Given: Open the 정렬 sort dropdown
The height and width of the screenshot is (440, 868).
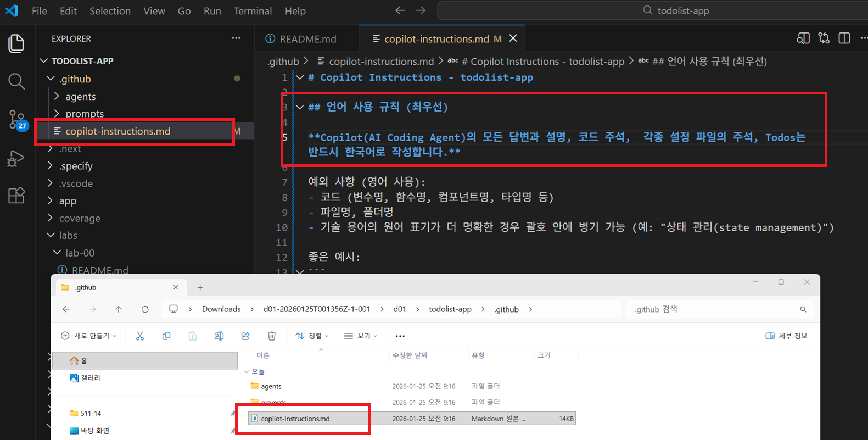Looking at the screenshot, I should tap(312, 336).
